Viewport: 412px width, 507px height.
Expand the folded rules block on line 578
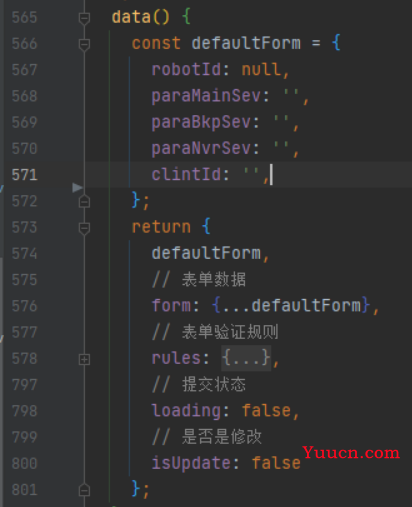(x=84, y=359)
